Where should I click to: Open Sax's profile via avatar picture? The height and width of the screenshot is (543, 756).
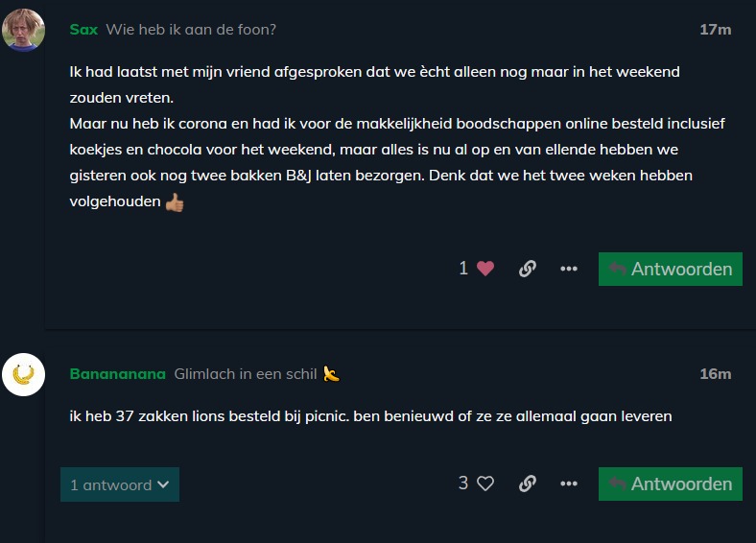tap(23, 30)
